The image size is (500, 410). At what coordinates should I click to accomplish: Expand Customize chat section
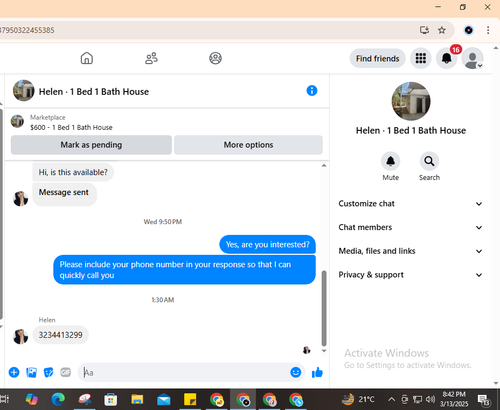(x=410, y=204)
